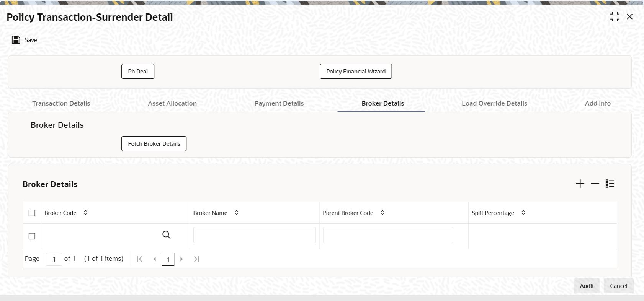Go to the Add Info tab
Image resolution: width=644 pixels, height=301 pixels.
(598, 103)
